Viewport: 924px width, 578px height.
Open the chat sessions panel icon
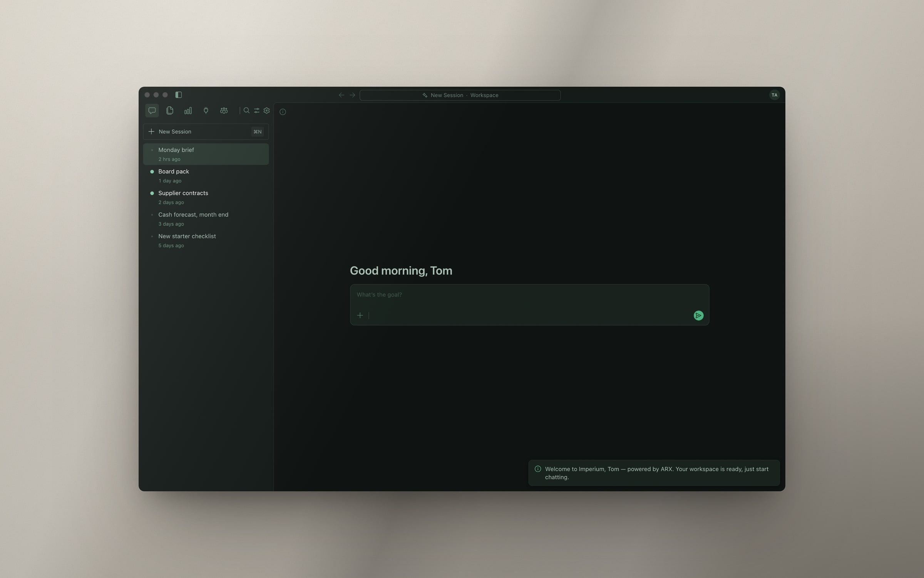(x=152, y=111)
